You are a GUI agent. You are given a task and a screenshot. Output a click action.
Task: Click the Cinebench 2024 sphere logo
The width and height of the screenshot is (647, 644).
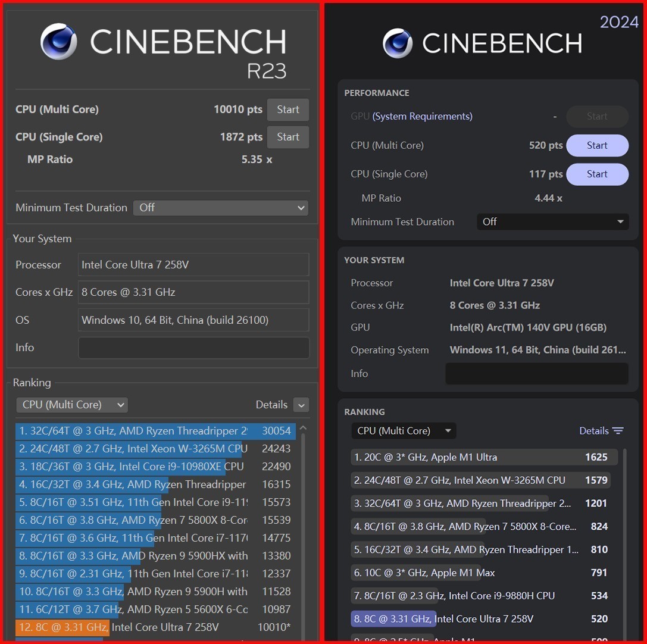click(398, 43)
